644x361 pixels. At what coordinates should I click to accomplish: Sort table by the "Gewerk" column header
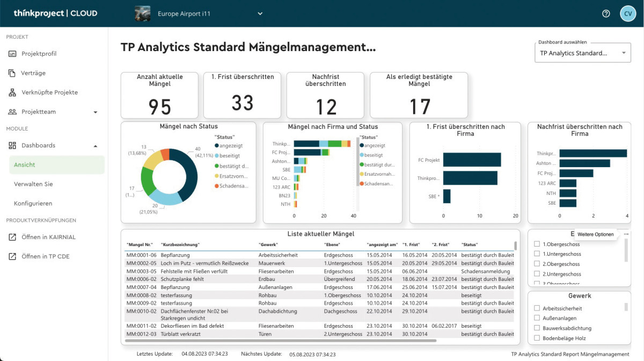pyautogui.click(x=269, y=245)
